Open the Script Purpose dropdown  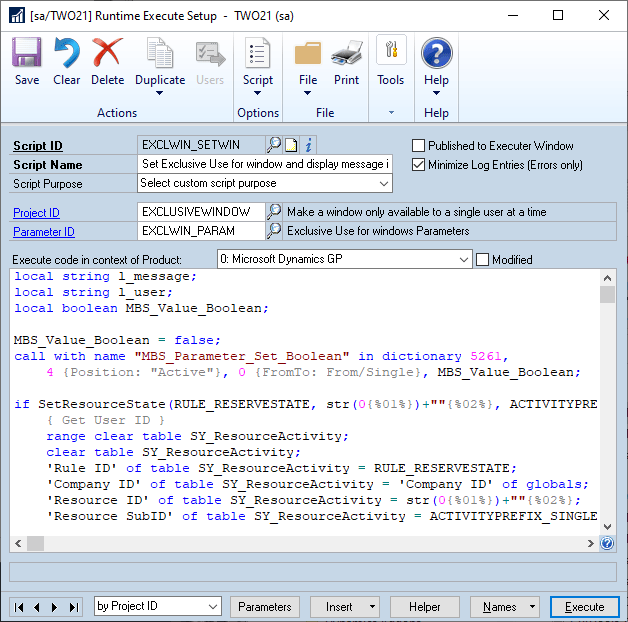coord(264,183)
